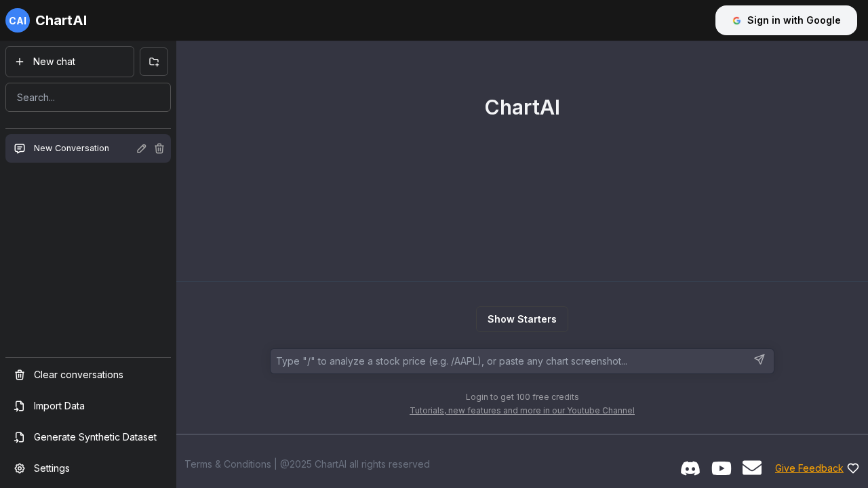
Task: Click the heart icon beside Give Feedback
Action: click(x=852, y=468)
